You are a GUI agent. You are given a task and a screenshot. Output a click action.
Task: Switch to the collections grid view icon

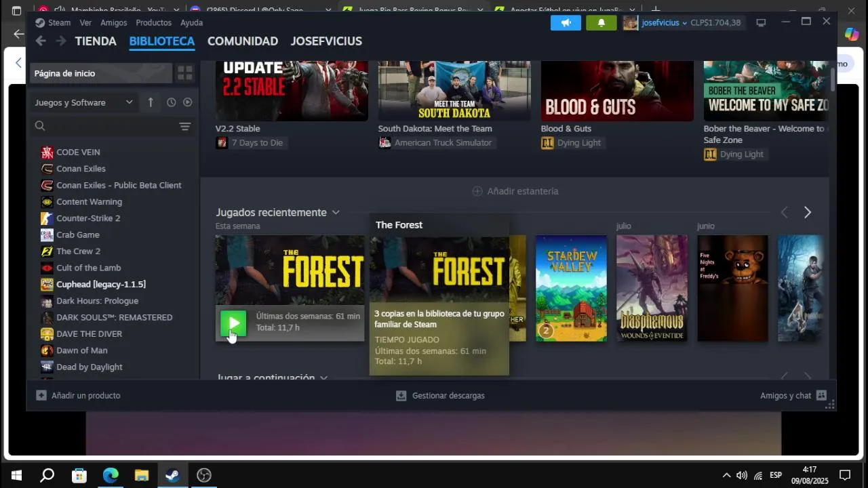[184, 73]
